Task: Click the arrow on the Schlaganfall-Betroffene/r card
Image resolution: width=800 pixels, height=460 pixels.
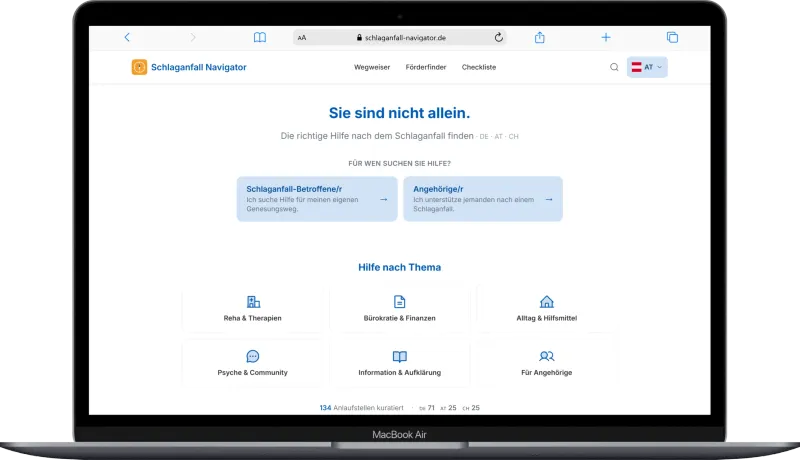Action: pyautogui.click(x=384, y=199)
